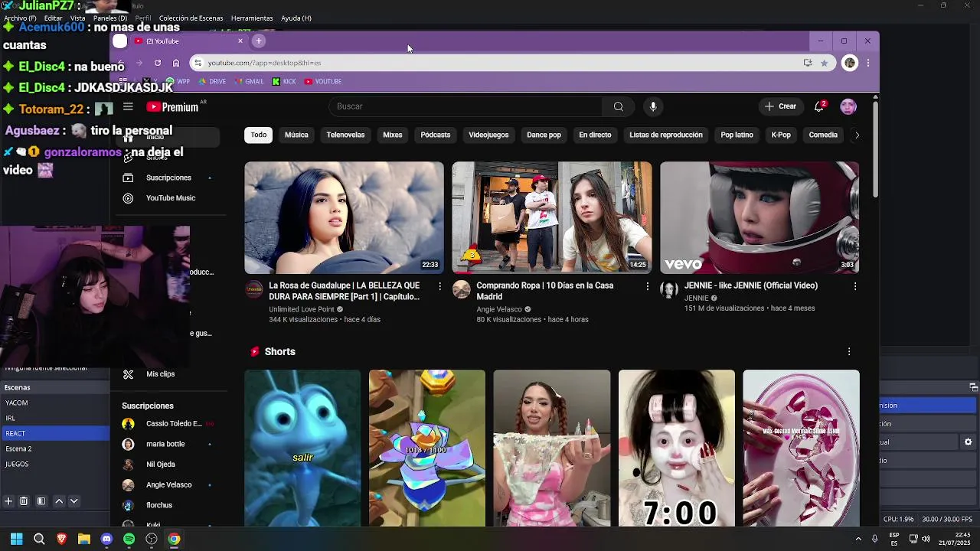
Task: Open Chrome three-dot menu
Action: 868,63
